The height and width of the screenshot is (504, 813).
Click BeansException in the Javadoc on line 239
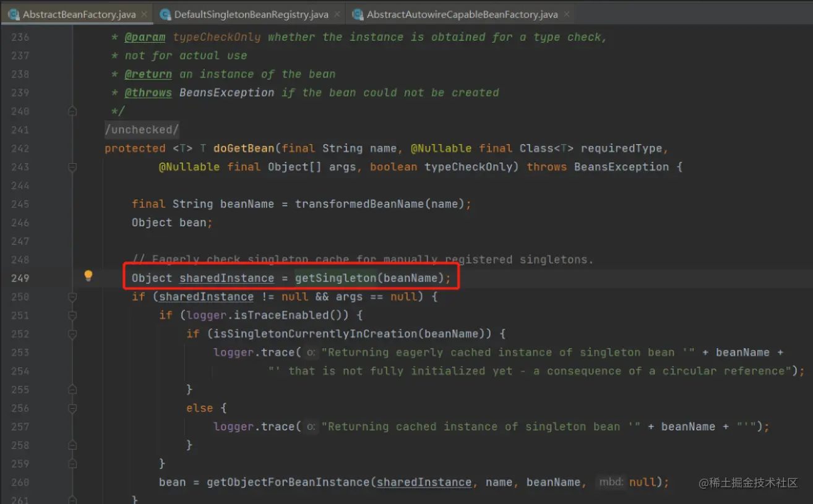click(x=226, y=93)
